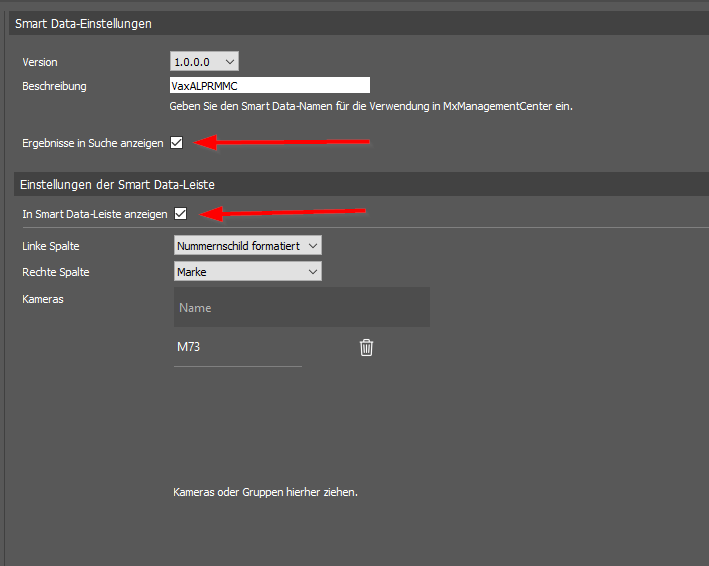Select the M73 camera entry
Image resolution: width=709 pixels, height=566 pixels.
click(189, 347)
